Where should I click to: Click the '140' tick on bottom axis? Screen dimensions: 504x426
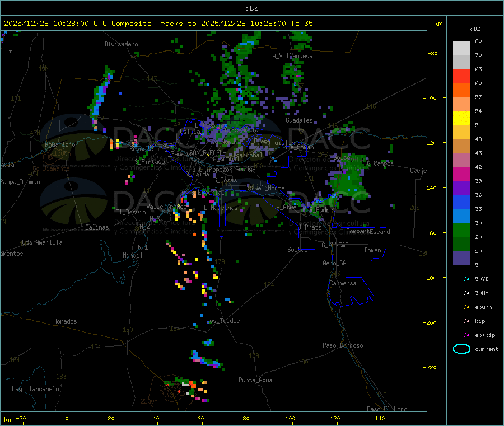380,419
